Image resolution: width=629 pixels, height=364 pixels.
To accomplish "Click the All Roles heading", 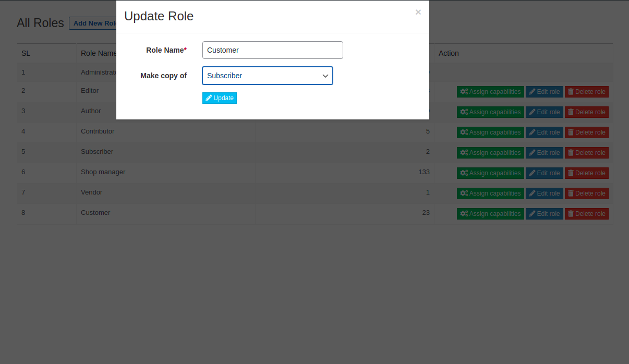I will [40, 23].
